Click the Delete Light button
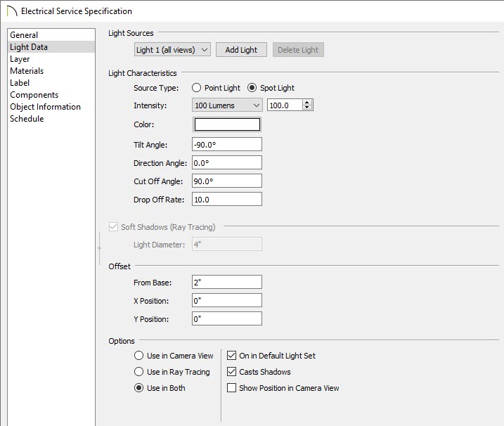 (x=298, y=50)
